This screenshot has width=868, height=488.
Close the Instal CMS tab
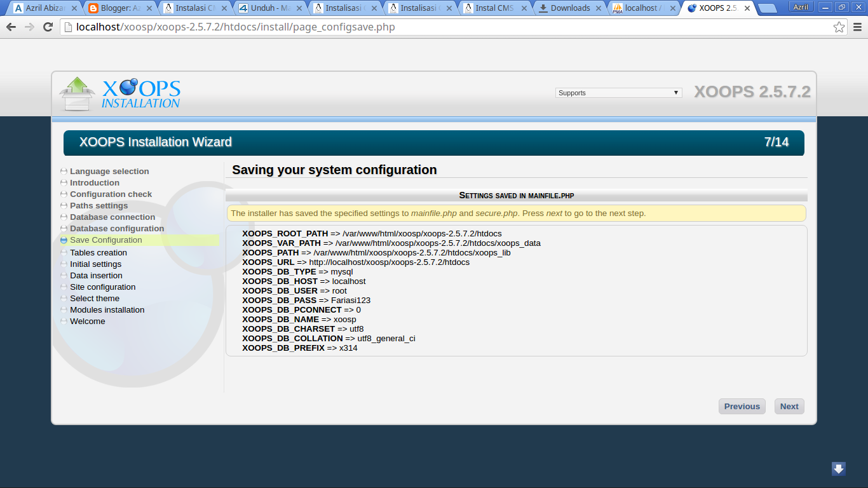point(524,8)
